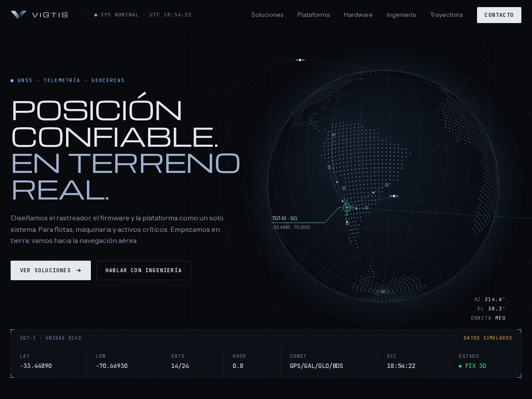Click the SATS value 14/24
This screenshot has height=399, width=532.
[x=180, y=366]
